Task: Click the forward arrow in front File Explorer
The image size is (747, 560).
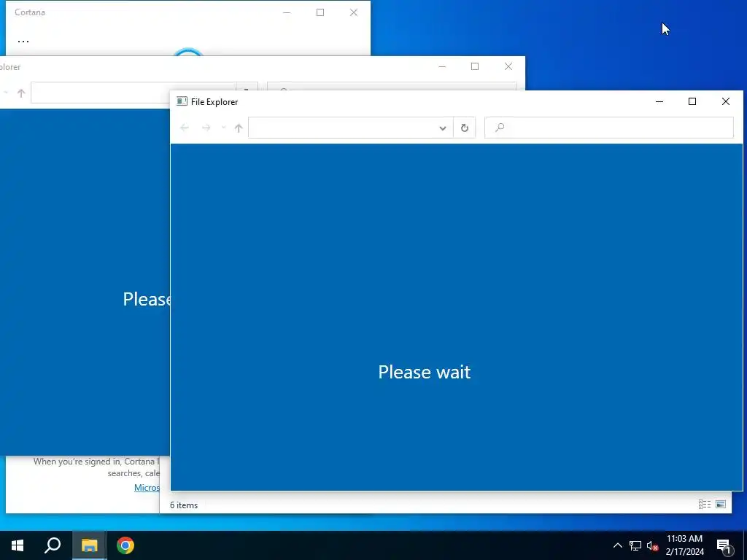Action: tap(206, 128)
